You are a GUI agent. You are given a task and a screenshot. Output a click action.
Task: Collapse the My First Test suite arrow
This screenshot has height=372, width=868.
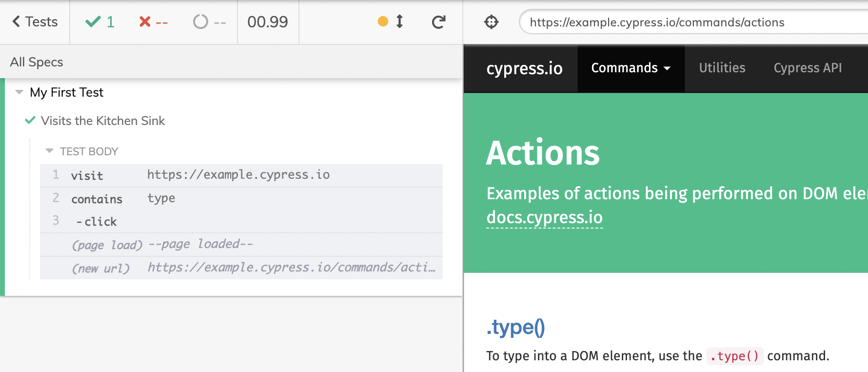click(x=20, y=92)
